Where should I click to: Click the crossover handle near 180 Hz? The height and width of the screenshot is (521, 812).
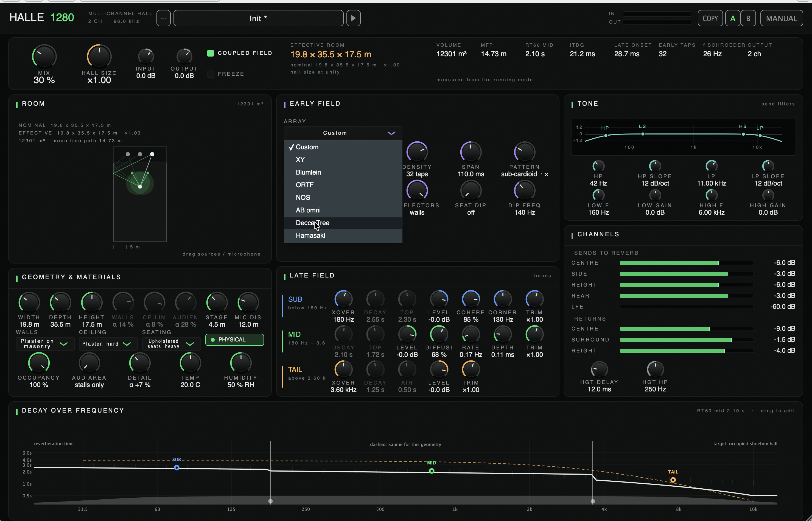point(270,501)
